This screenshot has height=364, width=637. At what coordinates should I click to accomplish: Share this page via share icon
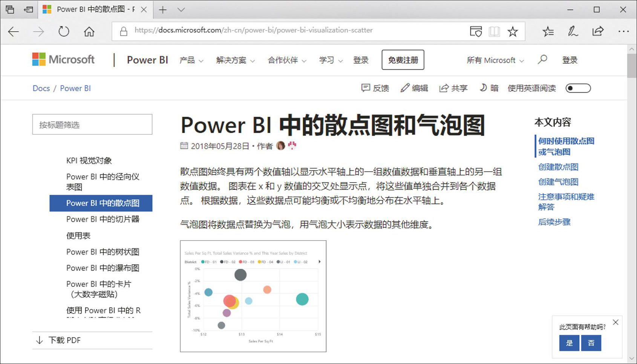(598, 31)
